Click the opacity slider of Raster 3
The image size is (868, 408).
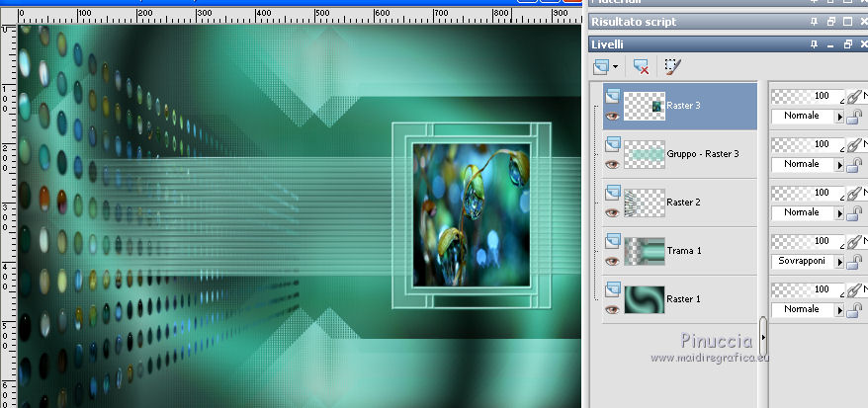(808, 96)
